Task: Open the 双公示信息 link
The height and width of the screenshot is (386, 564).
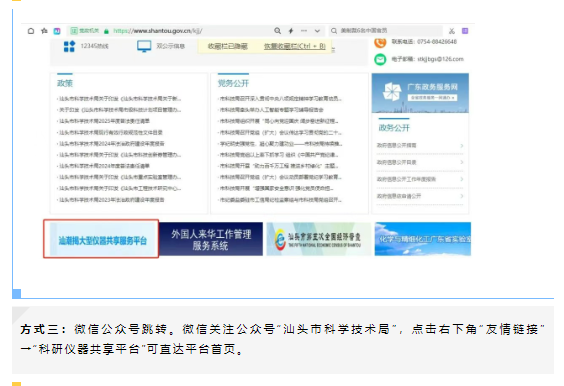Action: (x=170, y=46)
